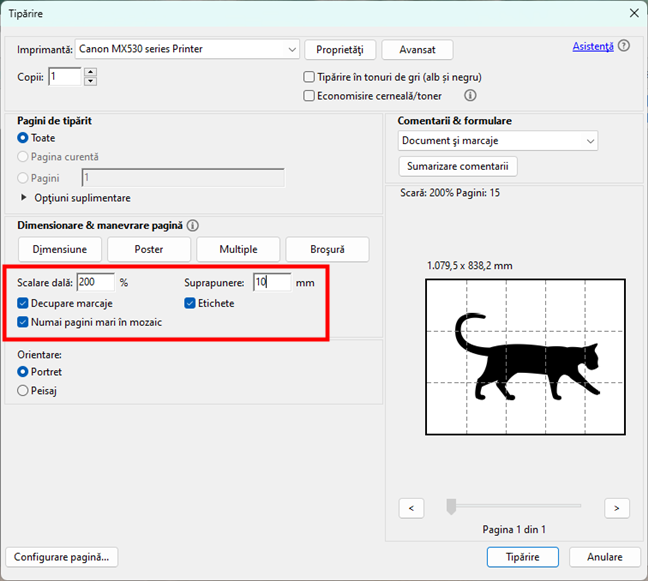Increase copies with the up stepper arrow
The image size is (648, 581).
click(90, 72)
